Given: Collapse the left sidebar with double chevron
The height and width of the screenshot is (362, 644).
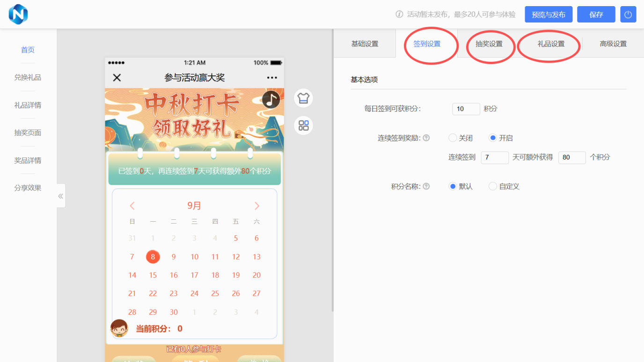Looking at the screenshot, I should tap(60, 196).
